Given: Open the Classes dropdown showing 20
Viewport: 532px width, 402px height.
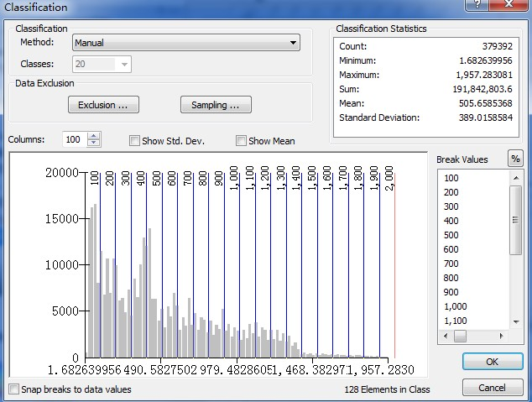Looking at the screenshot, I should pos(124,64).
